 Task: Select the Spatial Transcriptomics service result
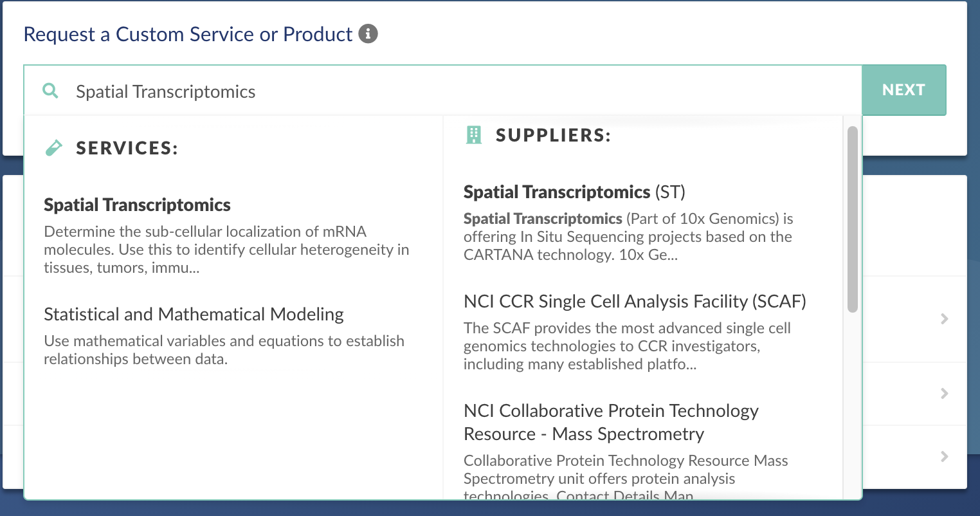coord(137,205)
